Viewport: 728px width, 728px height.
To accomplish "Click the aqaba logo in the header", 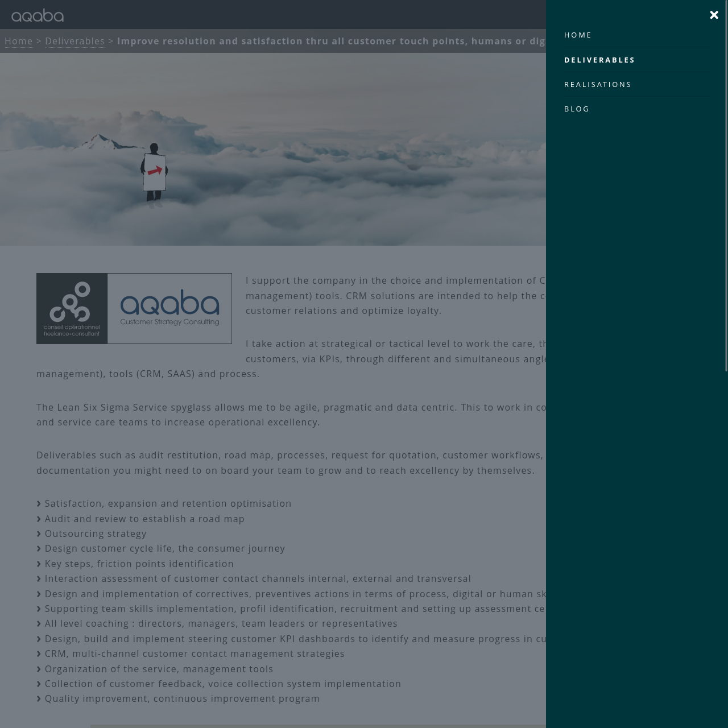I will click(x=38, y=15).
